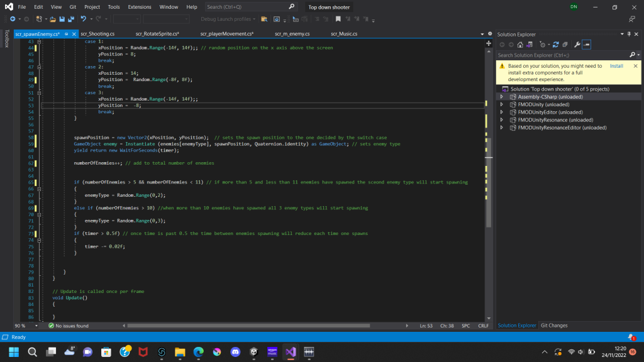Image resolution: width=644 pixels, height=362 pixels.
Task: Click the editor horizontal scrollbar
Action: [252, 326]
